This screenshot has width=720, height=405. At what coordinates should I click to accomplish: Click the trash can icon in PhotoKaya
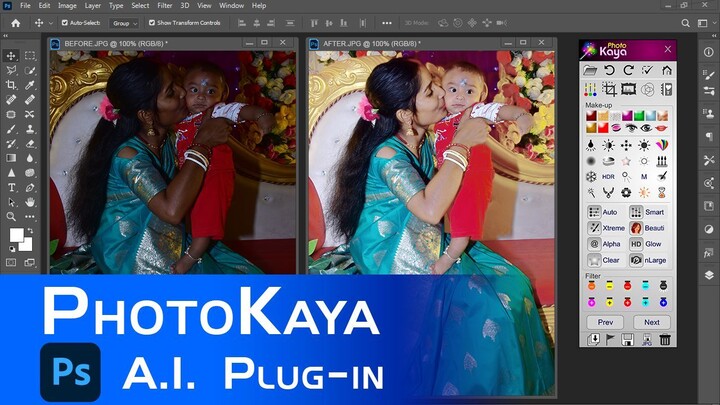pos(665,339)
